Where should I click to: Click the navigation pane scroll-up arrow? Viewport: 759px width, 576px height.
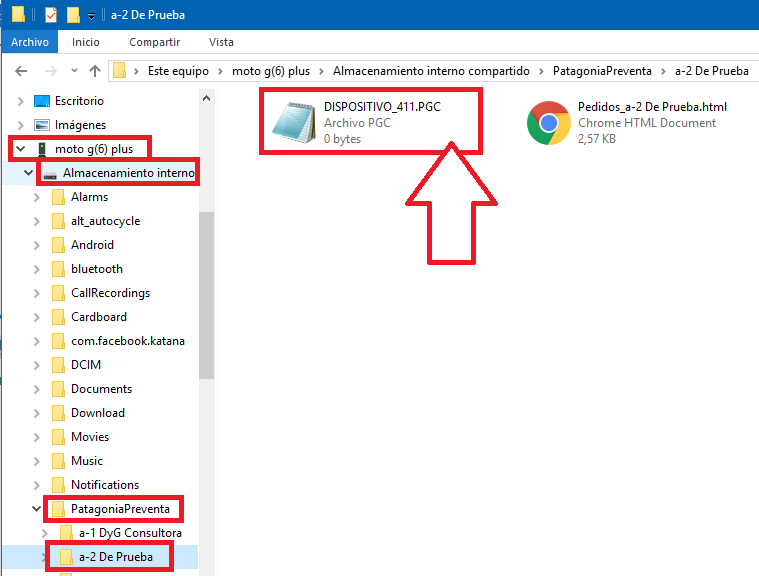coord(206,98)
